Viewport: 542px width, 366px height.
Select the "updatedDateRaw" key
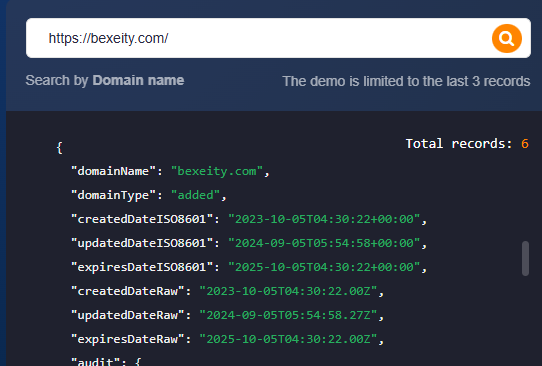click(x=127, y=315)
